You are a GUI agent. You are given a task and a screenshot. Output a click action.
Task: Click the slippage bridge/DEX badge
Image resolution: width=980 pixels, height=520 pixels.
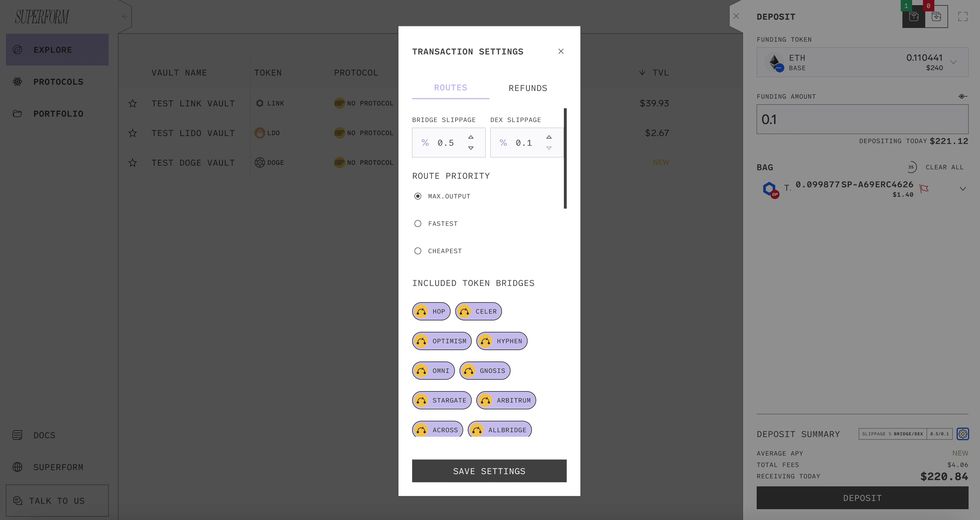pos(905,434)
